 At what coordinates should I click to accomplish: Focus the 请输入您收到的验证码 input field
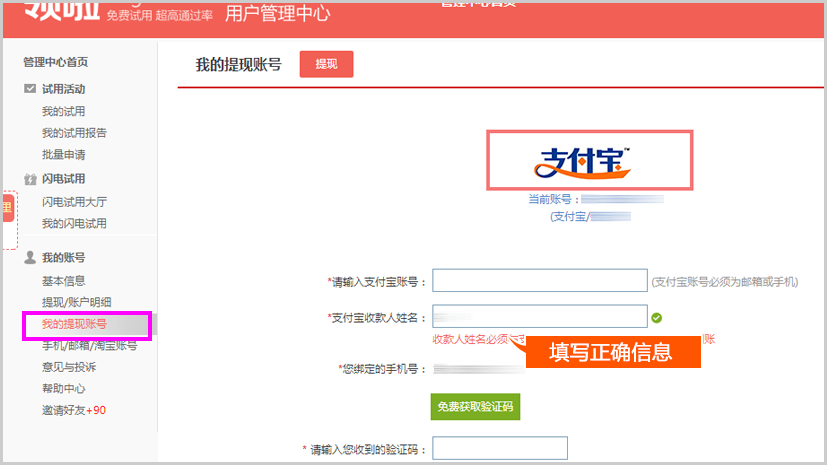(500, 448)
